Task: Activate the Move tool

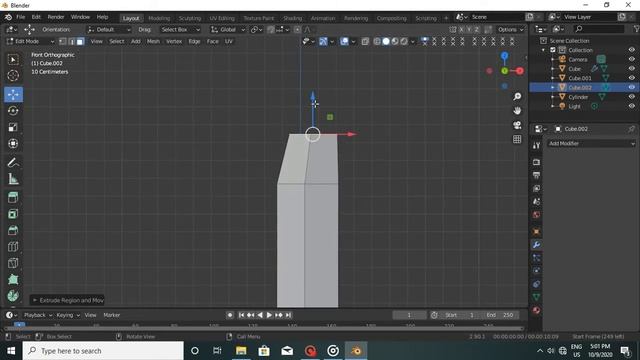Action: pos(13,94)
